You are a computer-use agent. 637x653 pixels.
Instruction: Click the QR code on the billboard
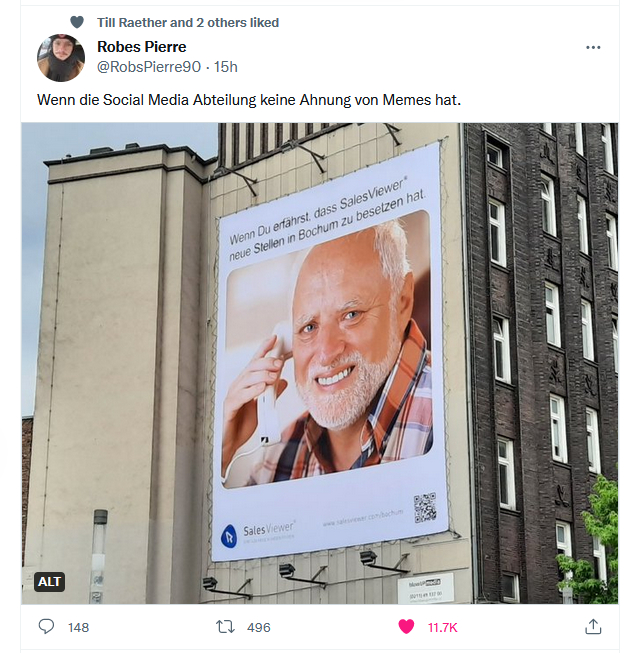(x=425, y=507)
